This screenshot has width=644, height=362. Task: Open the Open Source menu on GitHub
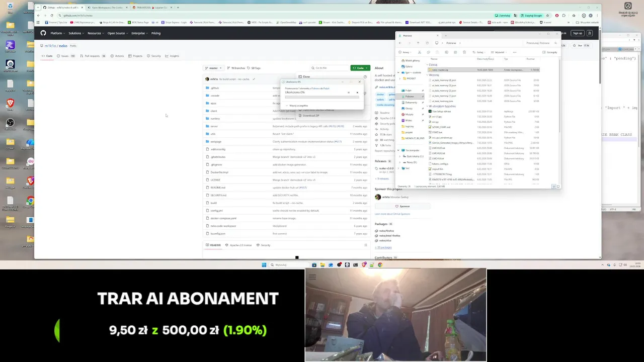117,33
